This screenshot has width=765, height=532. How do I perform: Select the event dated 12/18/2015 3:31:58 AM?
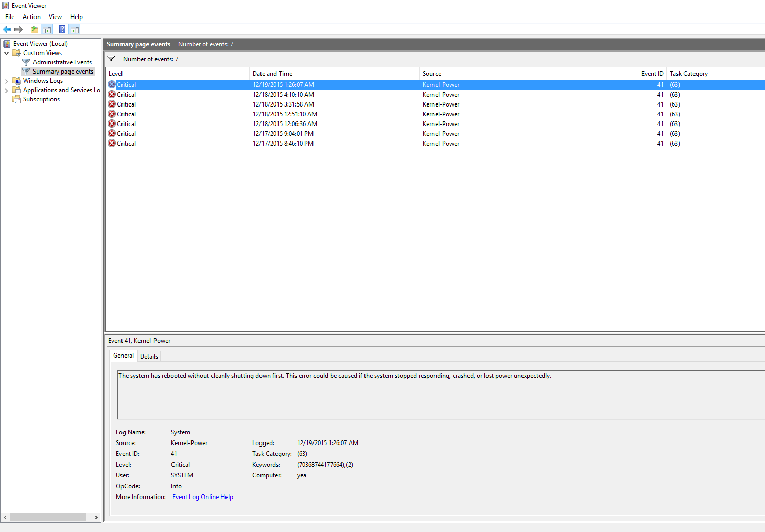(x=435, y=104)
